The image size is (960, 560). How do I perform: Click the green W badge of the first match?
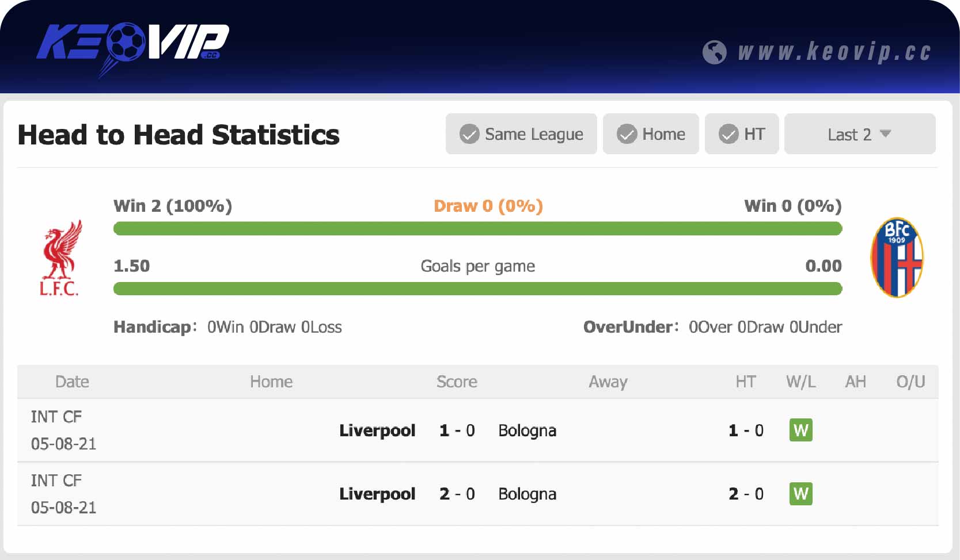click(801, 430)
